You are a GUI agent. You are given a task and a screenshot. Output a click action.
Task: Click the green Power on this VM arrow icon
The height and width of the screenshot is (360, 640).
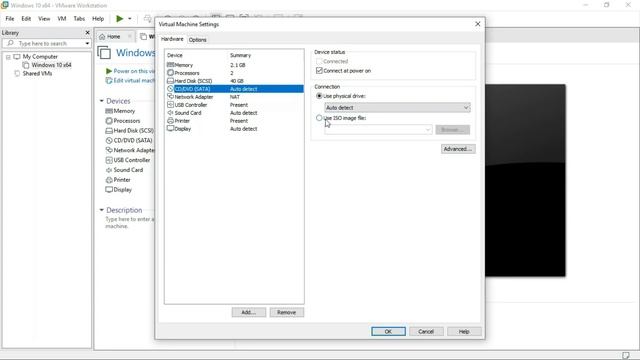(109, 71)
